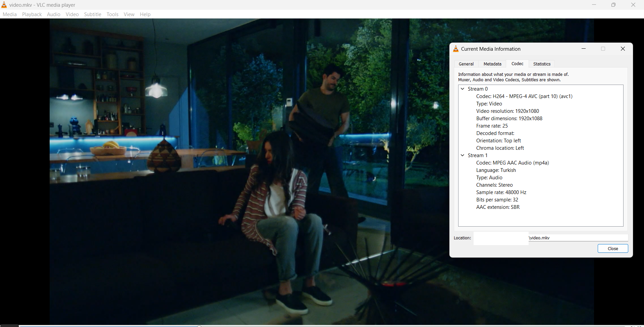This screenshot has width=644, height=327.
Task: Maximize the Current Media Information dialog
Action: pos(603,49)
